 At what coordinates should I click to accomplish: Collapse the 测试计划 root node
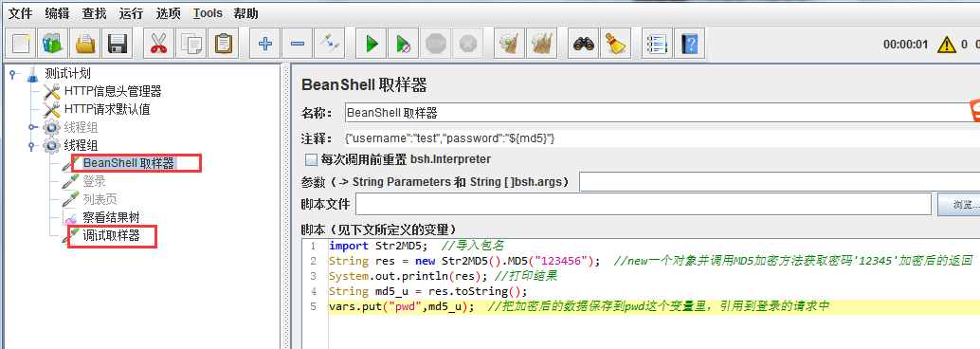pyautogui.click(x=12, y=74)
